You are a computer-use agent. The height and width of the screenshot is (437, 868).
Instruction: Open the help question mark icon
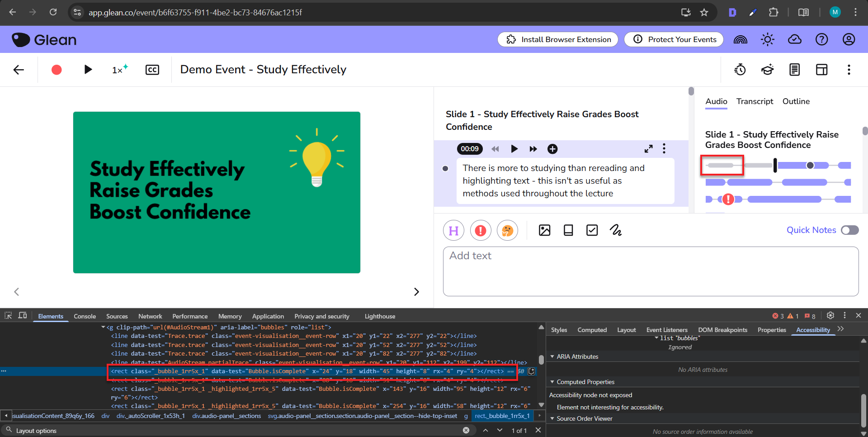tap(821, 40)
